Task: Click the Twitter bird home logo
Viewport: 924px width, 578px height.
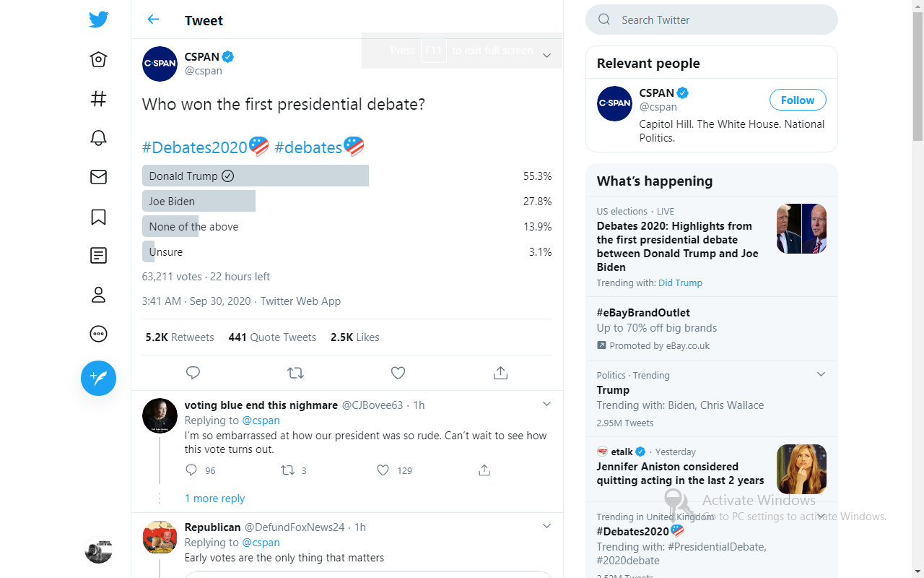Action: [99, 20]
